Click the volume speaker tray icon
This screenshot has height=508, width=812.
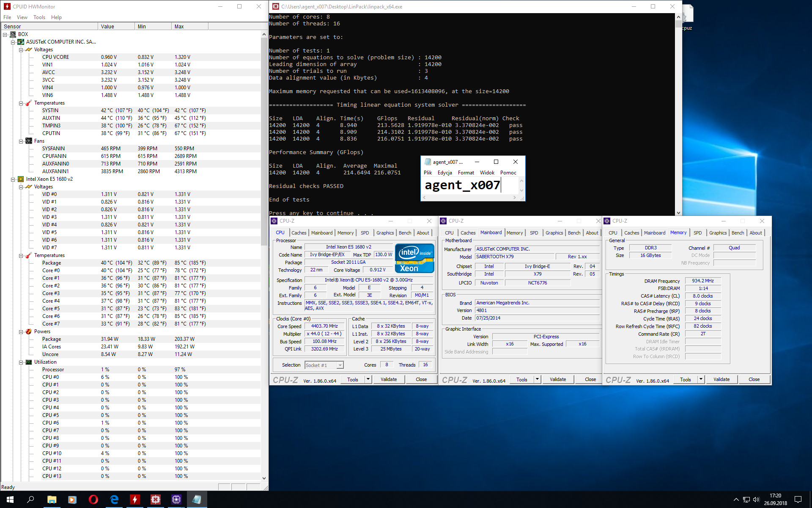(756, 500)
